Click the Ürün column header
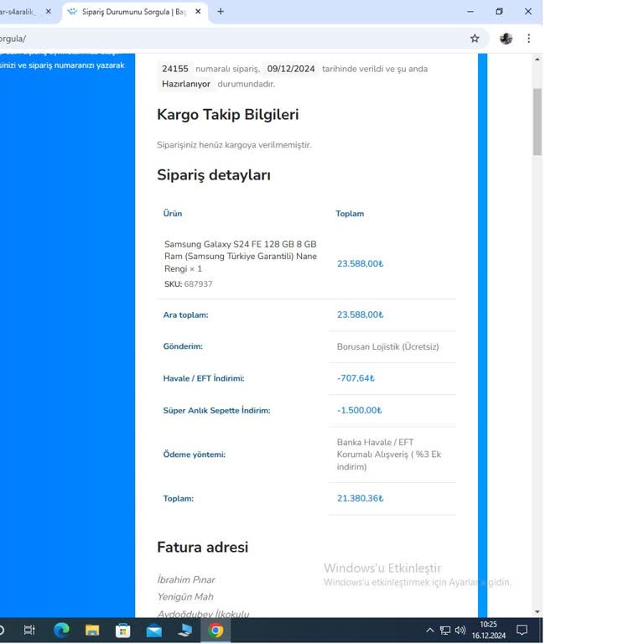The width and height of the screenshot is (644, 644). [173, 214]
